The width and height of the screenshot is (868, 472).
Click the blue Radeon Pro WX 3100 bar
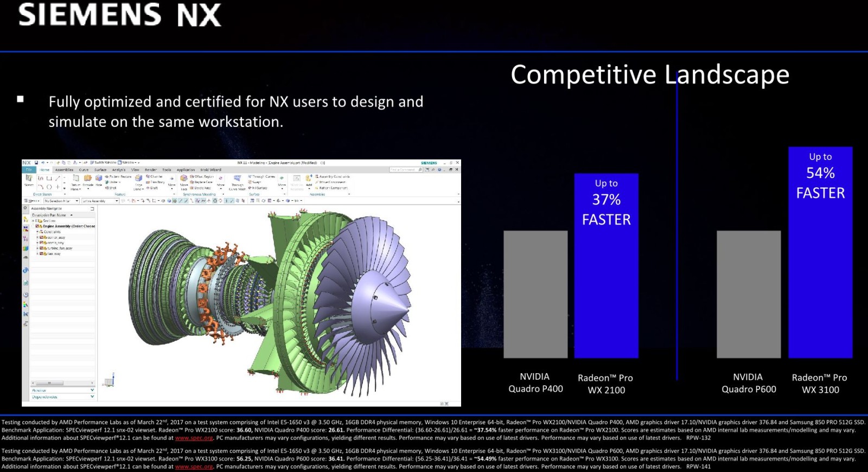pyautogui.click(x=820, y=252)
